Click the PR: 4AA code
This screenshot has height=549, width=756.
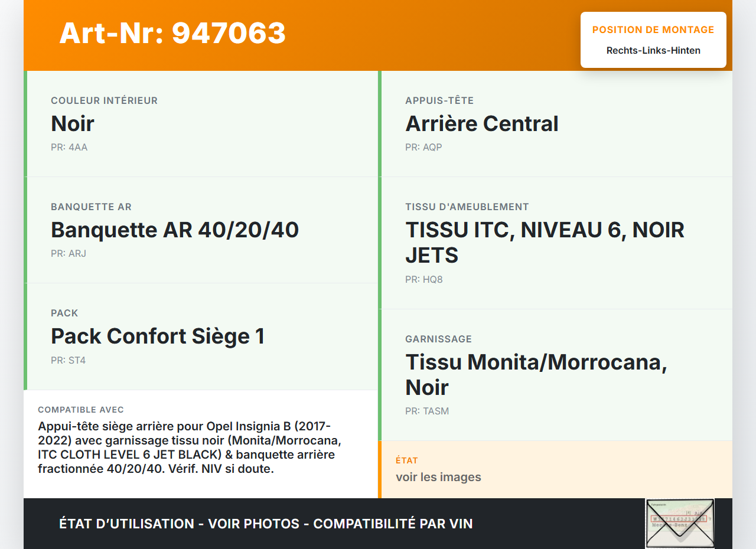pos(69,148)
